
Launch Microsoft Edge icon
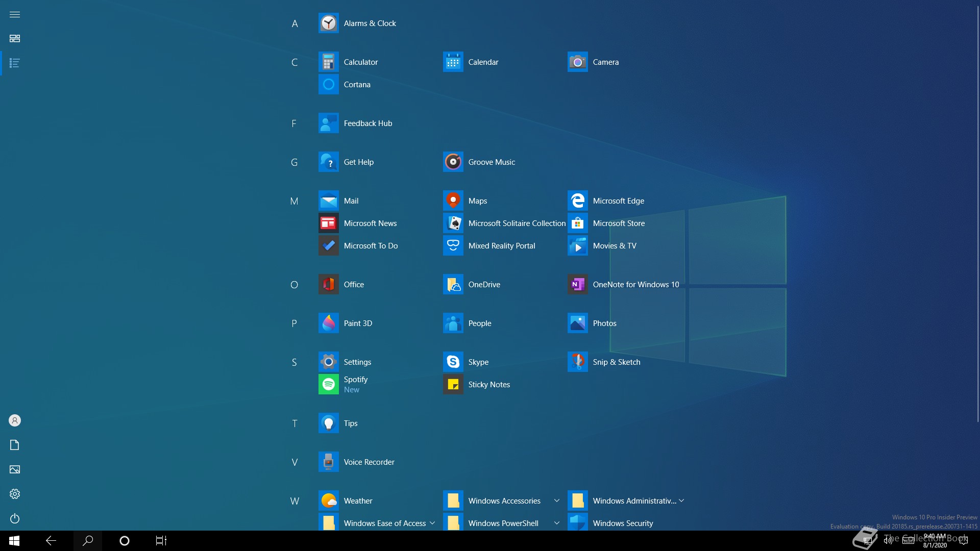[577, 201]
